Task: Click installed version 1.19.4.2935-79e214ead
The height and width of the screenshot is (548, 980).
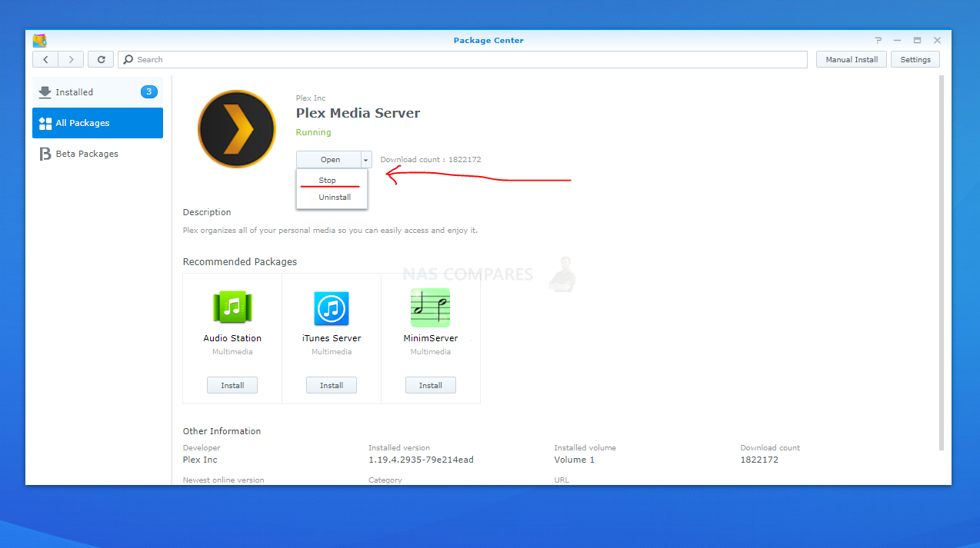Action: point(421,460)
